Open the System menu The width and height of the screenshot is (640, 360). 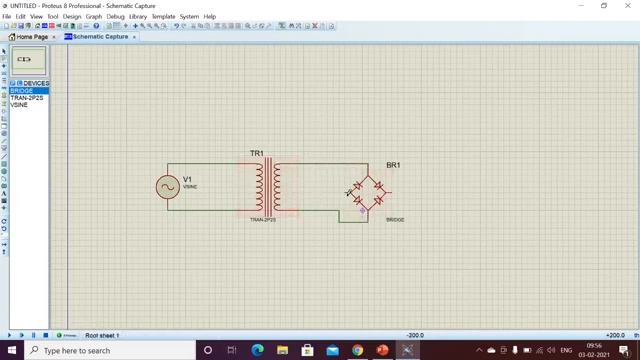(189, 16)
